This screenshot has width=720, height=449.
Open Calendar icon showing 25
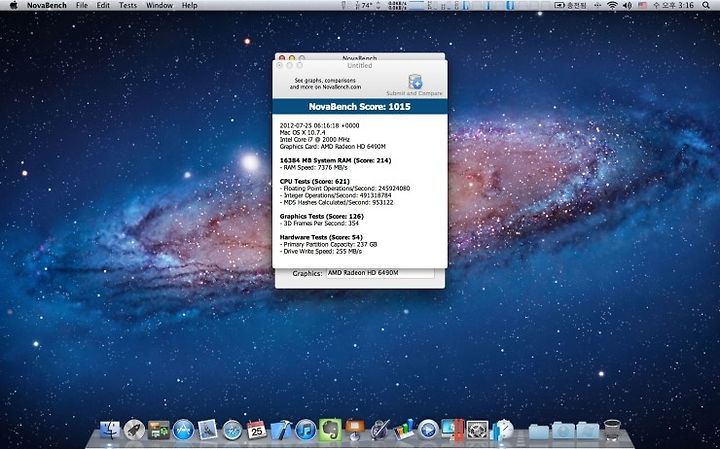point(257,430)
